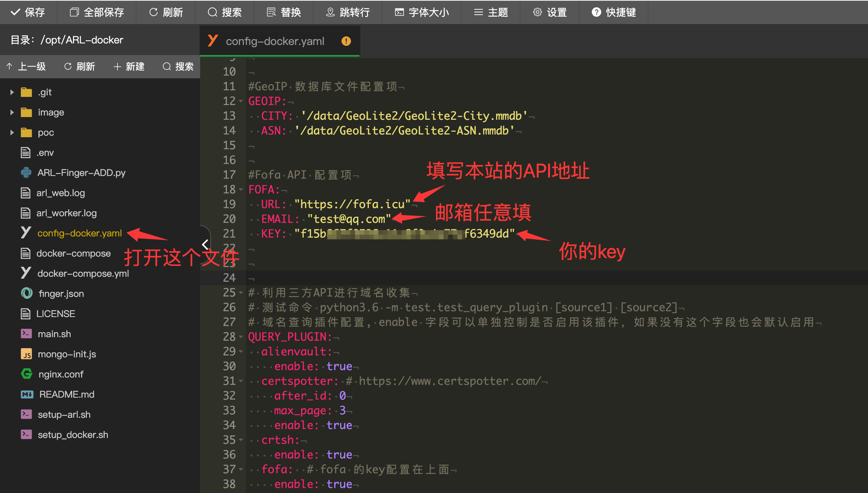Open the 快捷键 shortcuts help

click(x=614, y=12)
